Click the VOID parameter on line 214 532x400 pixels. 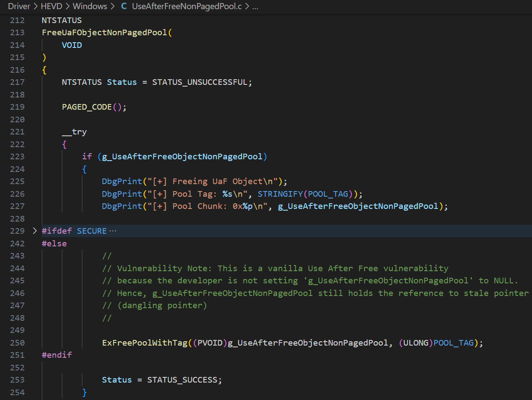point(72,45)
